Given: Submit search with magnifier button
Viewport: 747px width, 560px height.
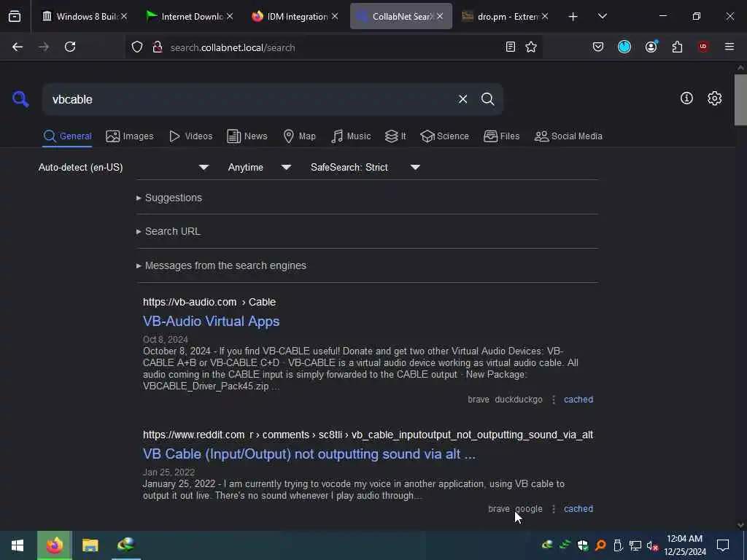Looking at the screenshot, I should tap(487, 99).
